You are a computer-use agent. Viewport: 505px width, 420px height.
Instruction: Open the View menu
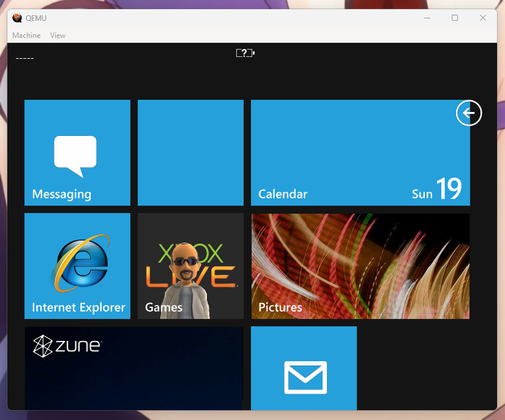pyautogui.click(x=58, y=36)
